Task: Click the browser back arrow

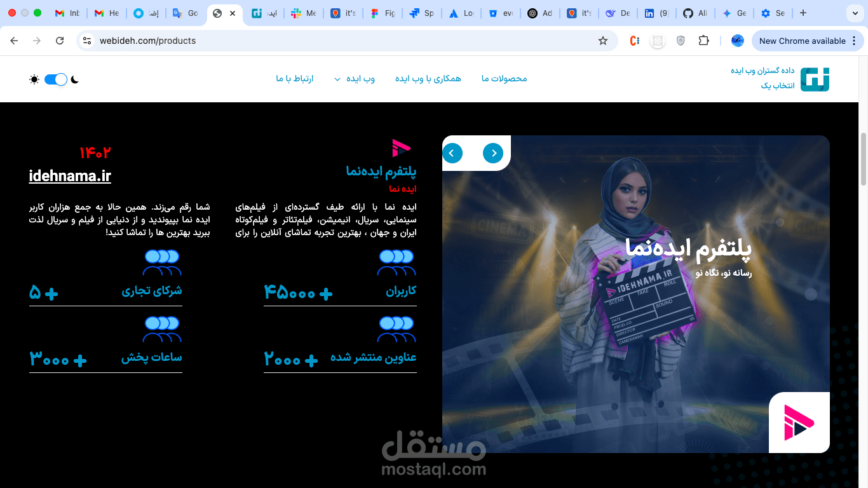Action: 14,41
